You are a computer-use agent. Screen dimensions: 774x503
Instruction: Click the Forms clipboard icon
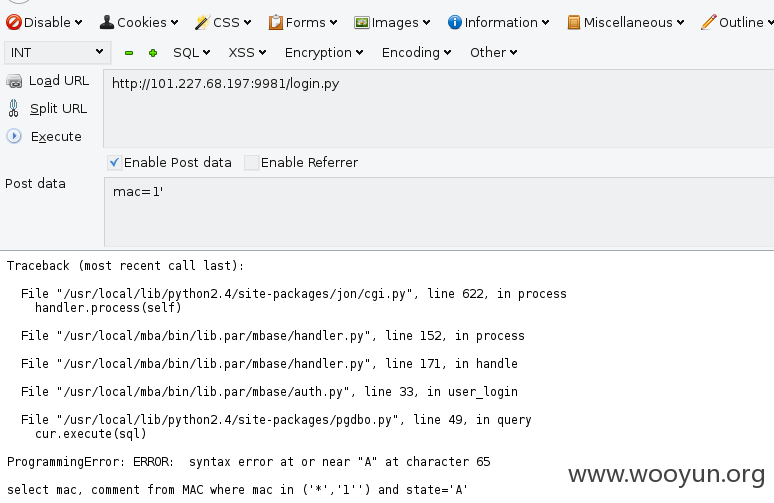coord(275,22)
